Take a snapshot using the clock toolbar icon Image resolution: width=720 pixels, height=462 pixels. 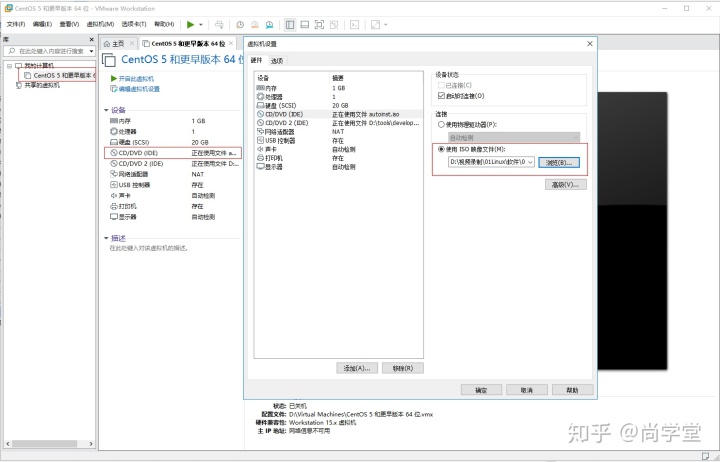tap(240, 25)
